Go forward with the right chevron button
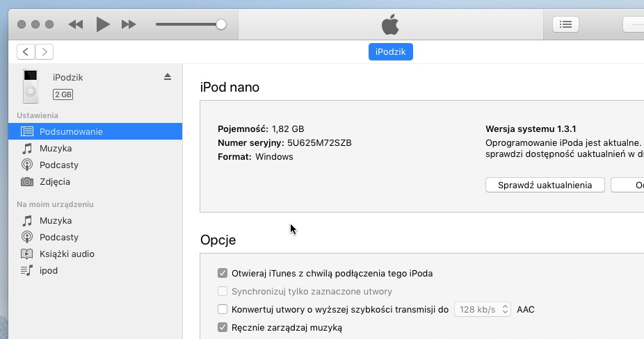Screen dimensions: 644x339 point(45,51)
